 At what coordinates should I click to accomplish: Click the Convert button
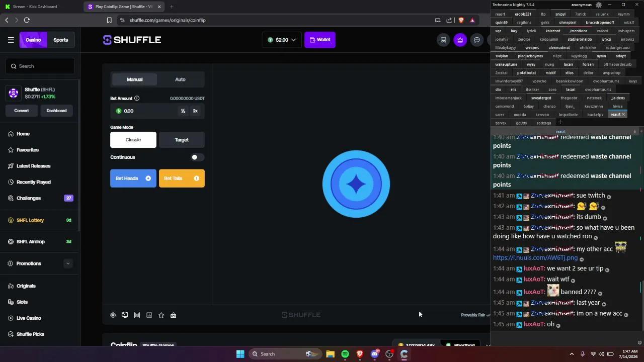[22, 111]
